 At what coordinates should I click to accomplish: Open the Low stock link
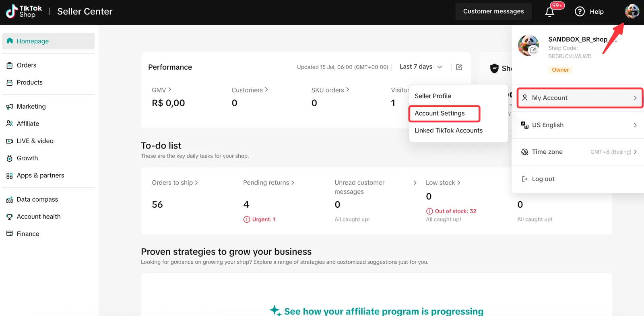[x=443, y=183]
